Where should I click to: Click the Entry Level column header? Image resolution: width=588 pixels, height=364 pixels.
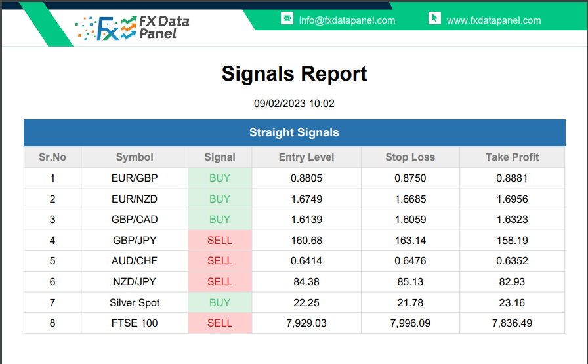coord(306,157)
